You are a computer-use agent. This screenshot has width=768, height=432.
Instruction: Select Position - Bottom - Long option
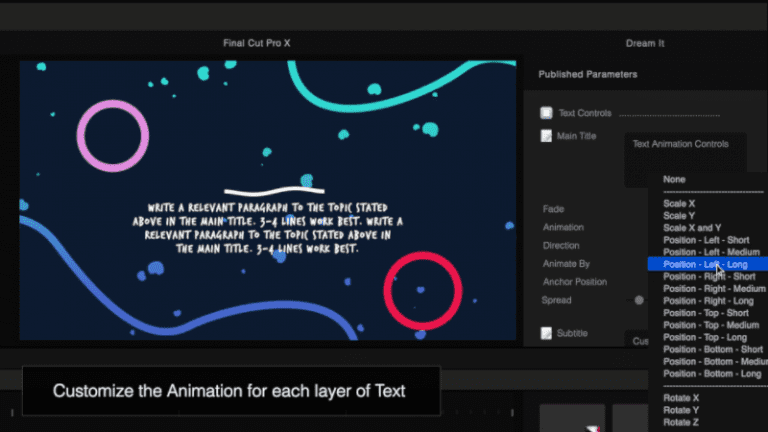(x=712, y=374)
